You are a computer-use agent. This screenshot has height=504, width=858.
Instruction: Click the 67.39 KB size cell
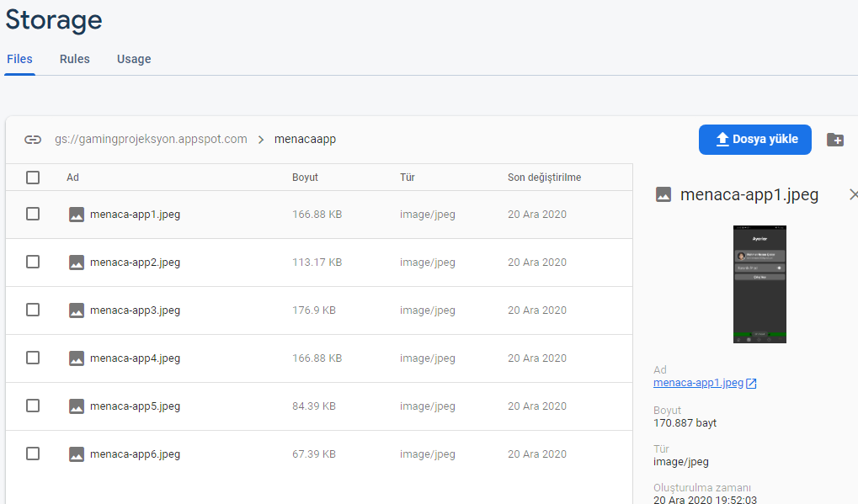314,454
